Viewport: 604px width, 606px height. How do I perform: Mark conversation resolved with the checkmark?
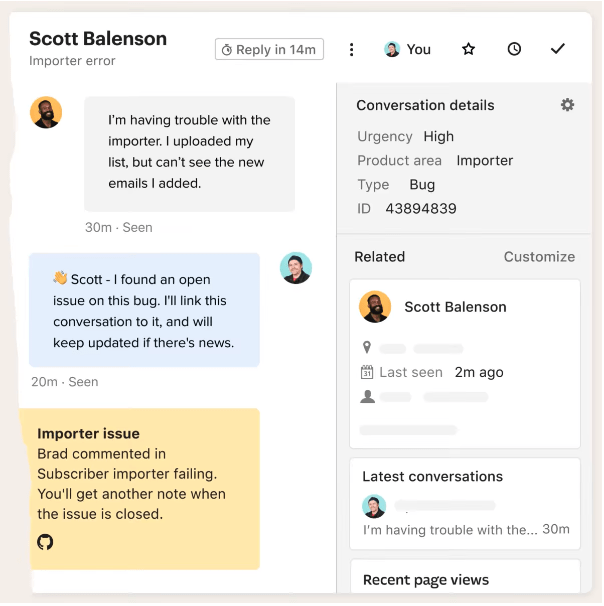click(558, 49)
